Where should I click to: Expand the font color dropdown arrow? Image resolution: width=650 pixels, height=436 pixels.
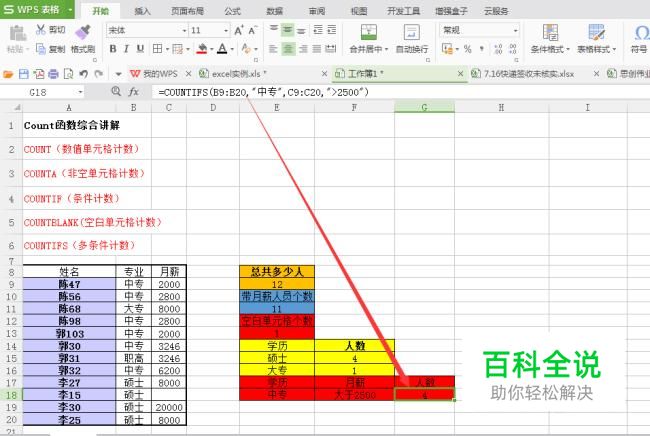point(232,49)
